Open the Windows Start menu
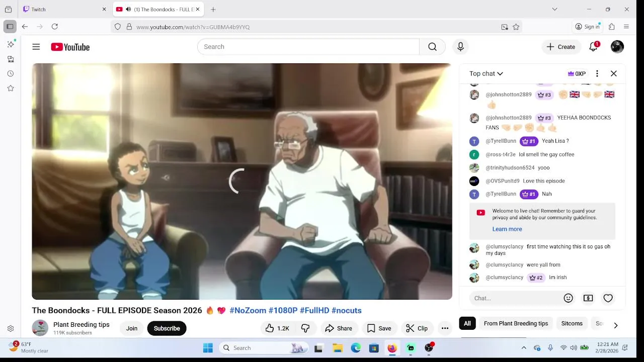This screenshot has height=362, width=644. tap(208, 348)
